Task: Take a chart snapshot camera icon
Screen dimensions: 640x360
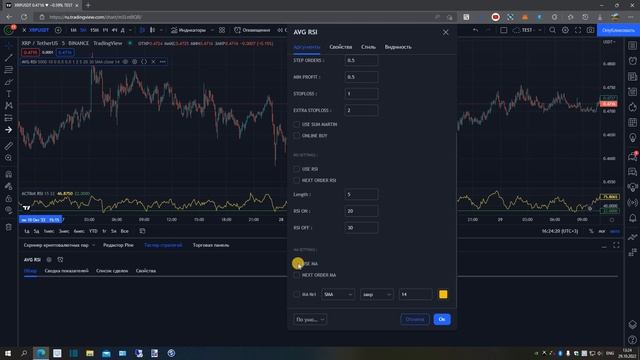Action: (x=591, y=30)
